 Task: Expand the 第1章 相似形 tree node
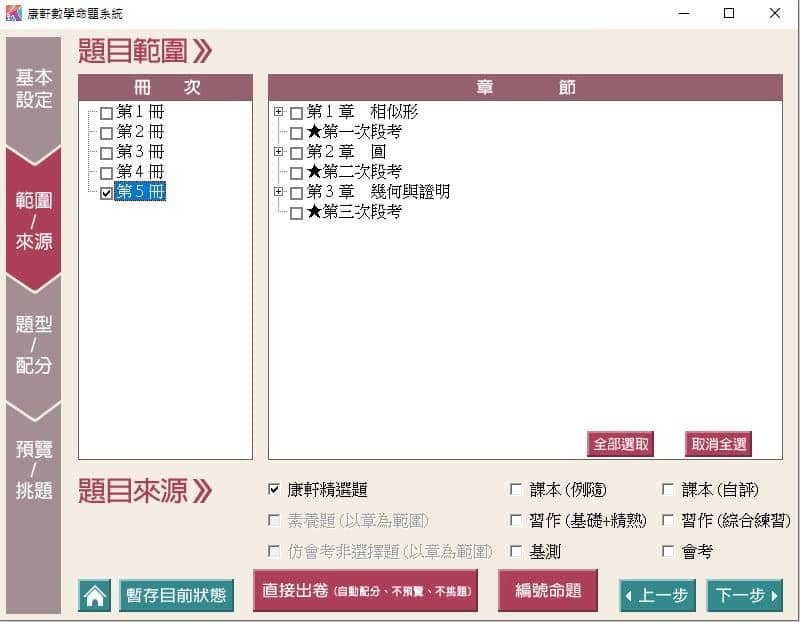(278, 111)
